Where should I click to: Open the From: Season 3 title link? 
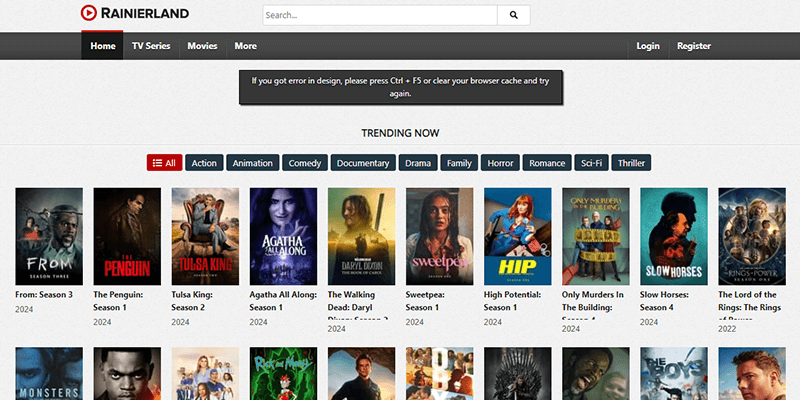point(45,295)
